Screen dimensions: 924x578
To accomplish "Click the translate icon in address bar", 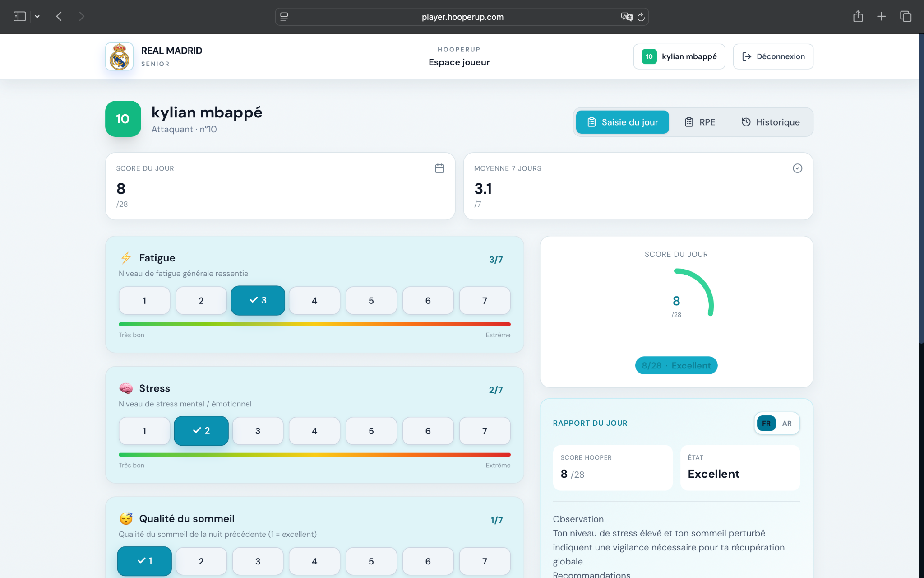I will (627, 17).
